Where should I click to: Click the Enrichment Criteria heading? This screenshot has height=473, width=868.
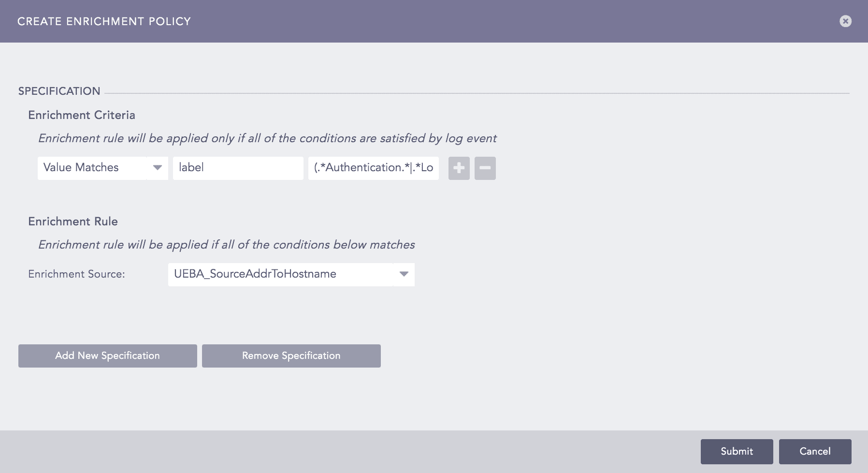(81, 115)
